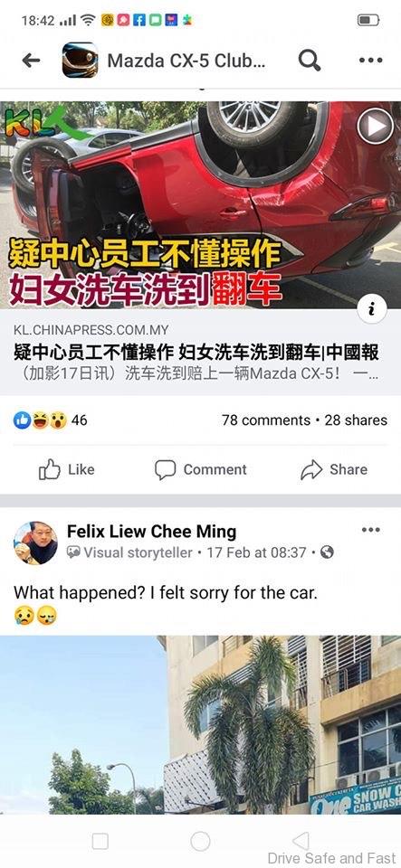Tap the Android home circle button
401x868 pixels.
point(200,842)
